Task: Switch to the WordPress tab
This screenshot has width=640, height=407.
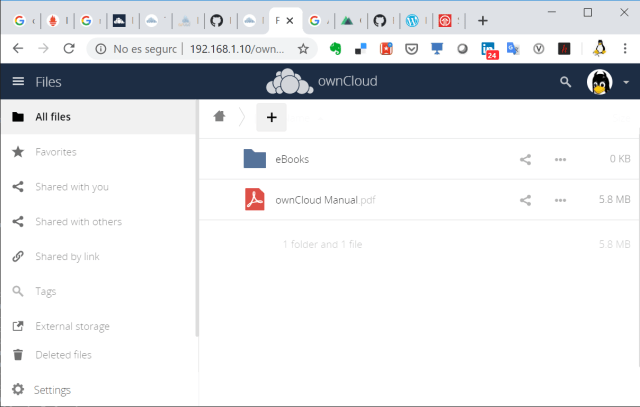Action: click(412, 20)
